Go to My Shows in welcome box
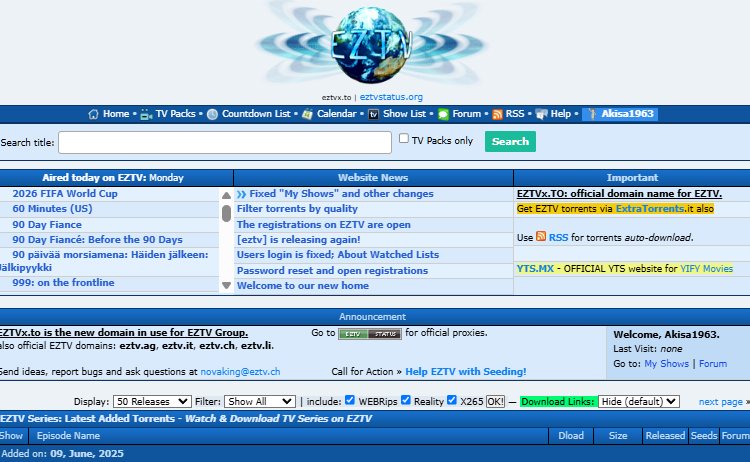Screen dimensions: 750x462 tap(667, 364)
